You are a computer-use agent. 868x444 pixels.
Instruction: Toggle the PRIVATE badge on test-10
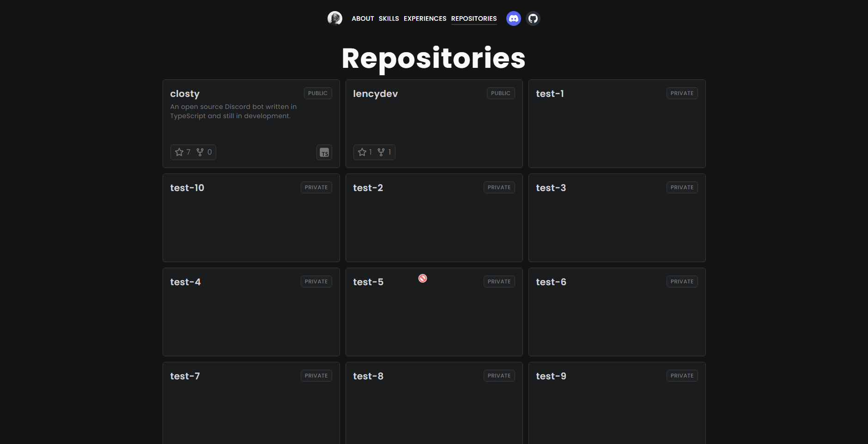coord(316,187)
